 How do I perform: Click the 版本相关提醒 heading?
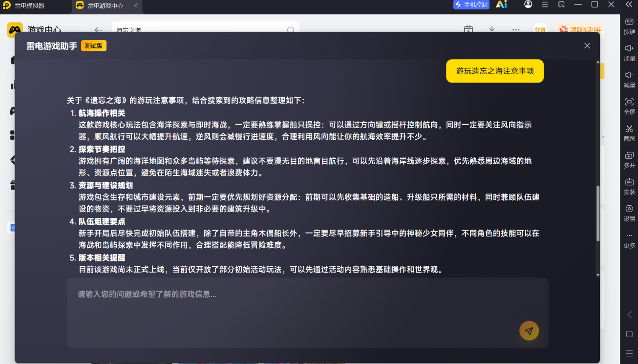[x=102, y=257]
